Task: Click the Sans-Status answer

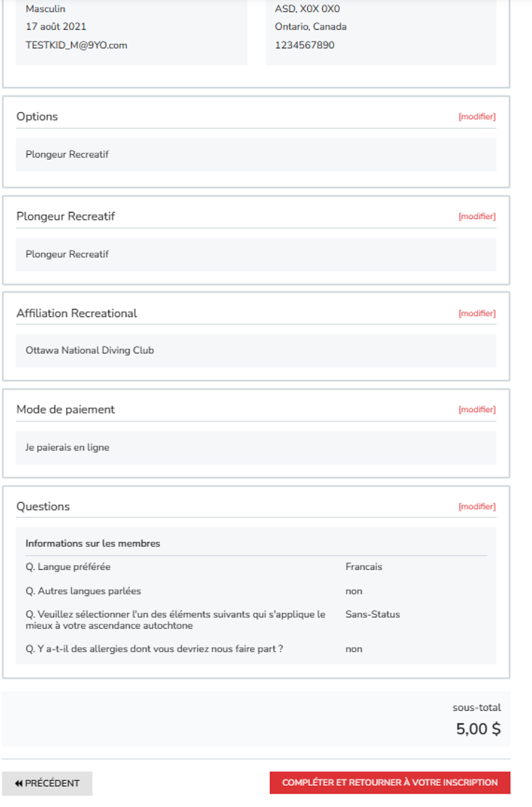Action: point(372,615)
